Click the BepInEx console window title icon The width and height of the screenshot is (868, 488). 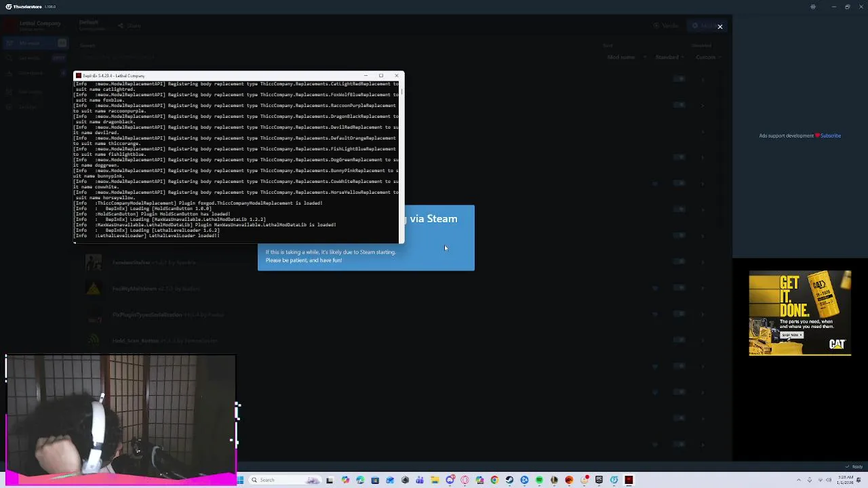click(x=78, y=75)
